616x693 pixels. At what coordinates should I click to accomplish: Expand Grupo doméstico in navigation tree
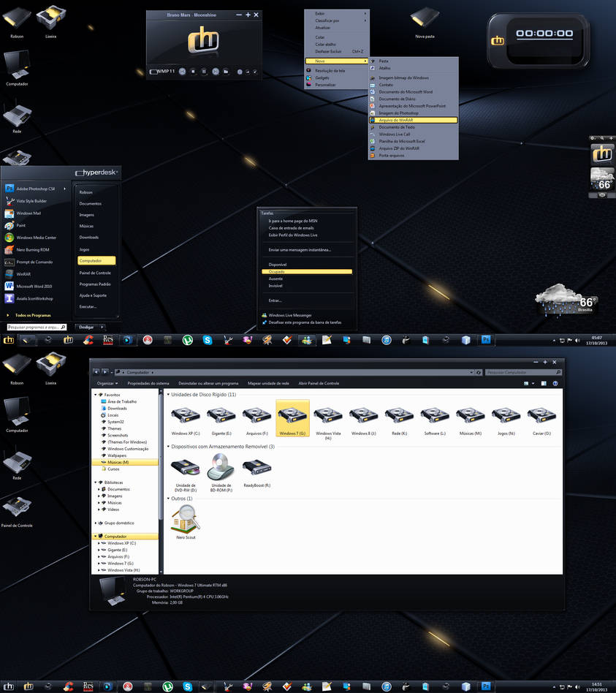[96, 523]
